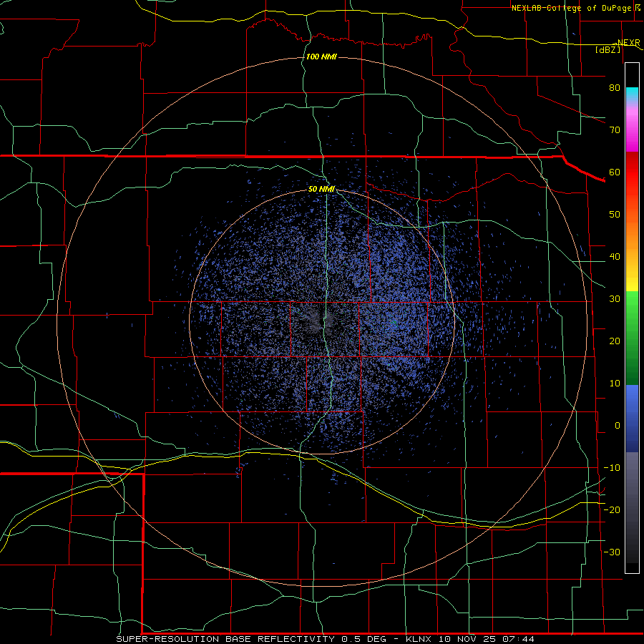Click the [dBZ] units label
The height and width of the screenshot is (644, 644).
[608, 49]
